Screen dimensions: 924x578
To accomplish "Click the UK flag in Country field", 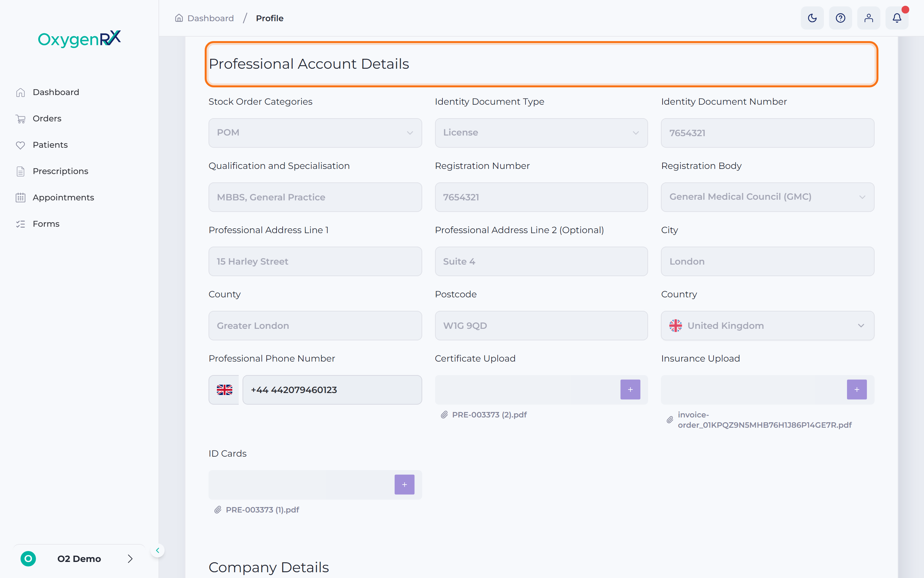I will (x=675, y=326).
